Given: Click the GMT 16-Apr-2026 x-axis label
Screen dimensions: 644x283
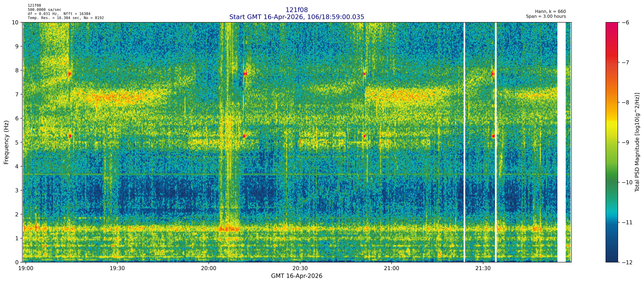Looking at the screenshot, I should coord(297,276).
